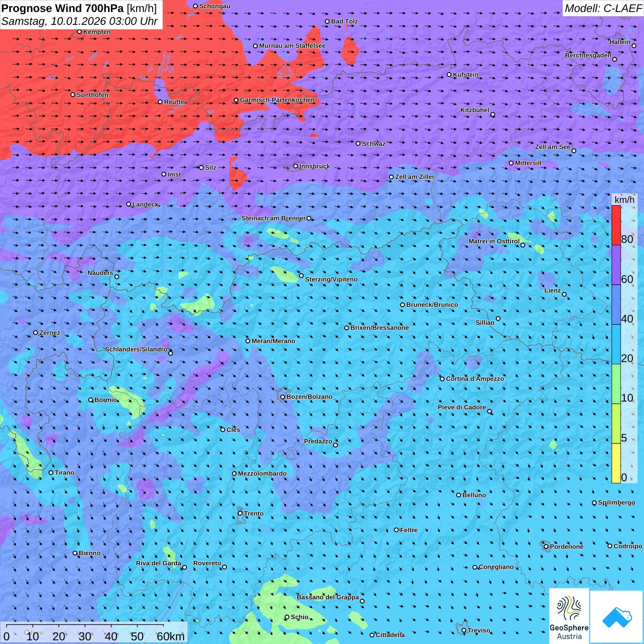Viewport: 644px width, 644px height.
Task: Click the 'Silz' label
Action: point(211,167)
